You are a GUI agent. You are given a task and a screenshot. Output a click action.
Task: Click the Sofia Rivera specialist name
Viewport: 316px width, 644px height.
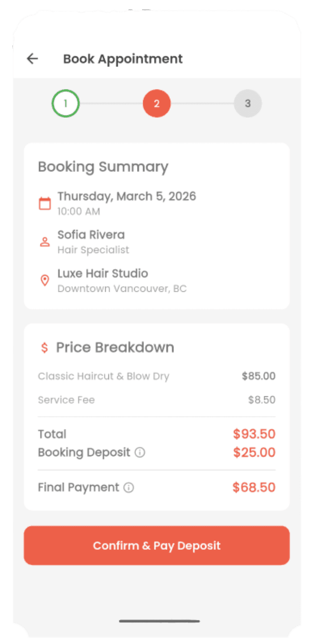pyautogui.click(x=91, y=235)
